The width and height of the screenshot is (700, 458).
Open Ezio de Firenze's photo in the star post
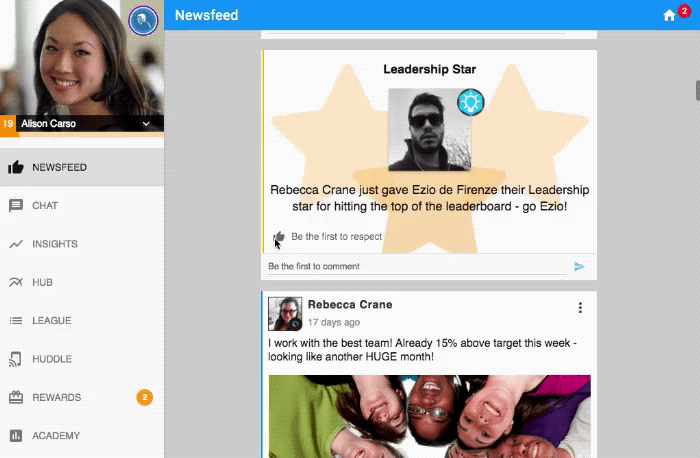(x=429, y=129)
